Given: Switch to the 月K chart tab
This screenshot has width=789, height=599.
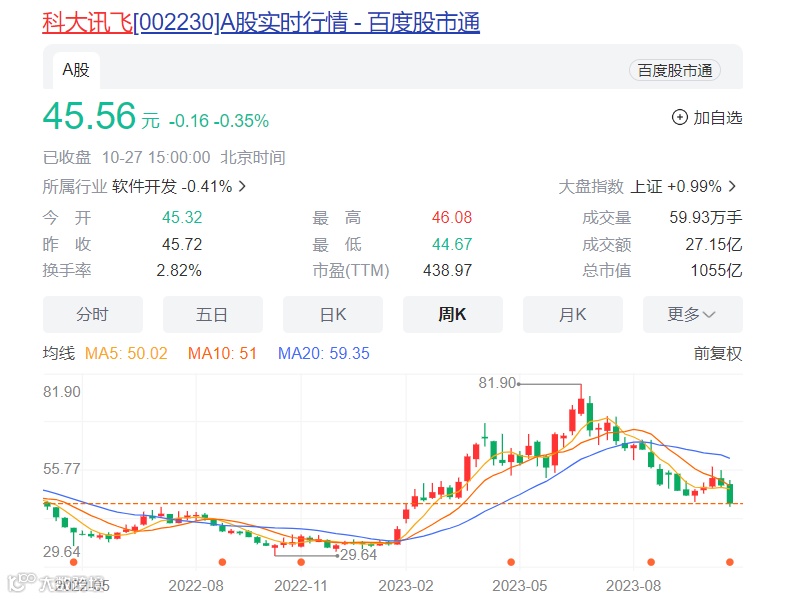Looking at the screenshot, I should pyautogui.click(x=573, y=315).
